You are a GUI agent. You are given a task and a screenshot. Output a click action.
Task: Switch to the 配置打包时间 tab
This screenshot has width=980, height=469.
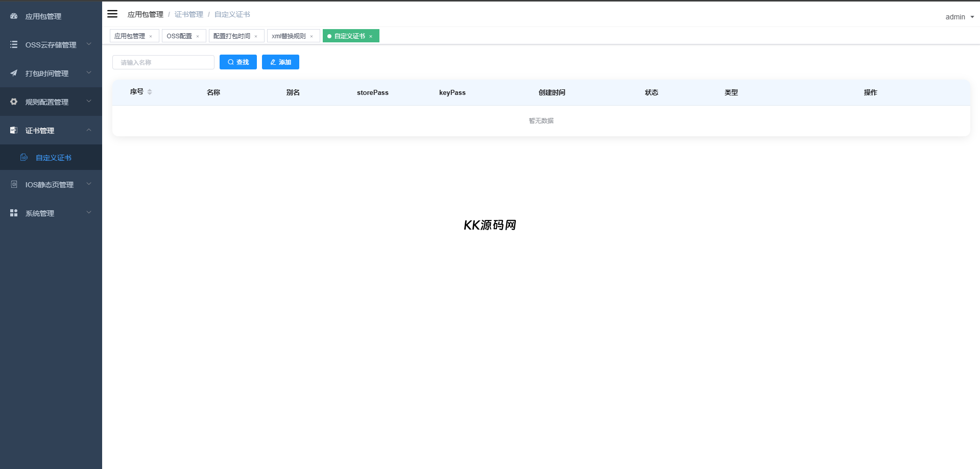232,36
